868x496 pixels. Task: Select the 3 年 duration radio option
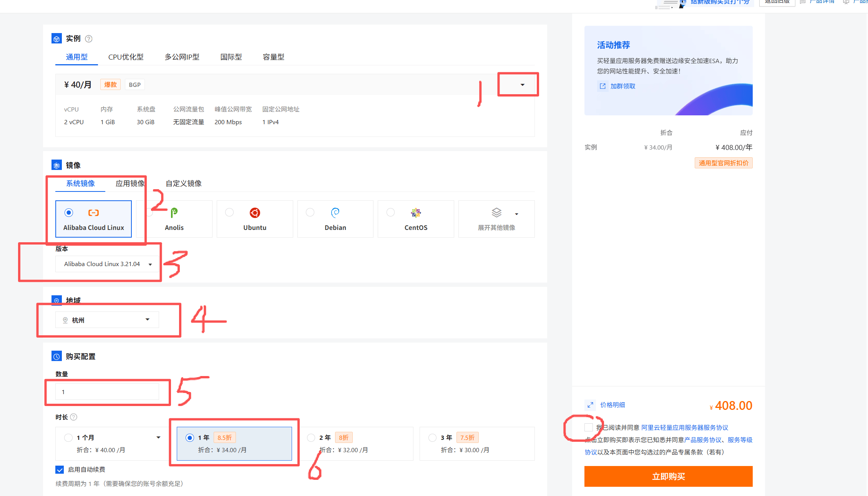coord(433,438)
